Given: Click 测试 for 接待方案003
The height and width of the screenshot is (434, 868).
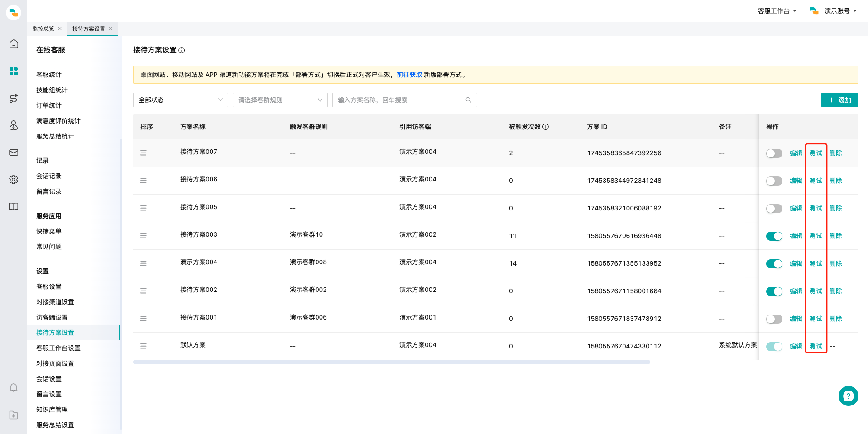Looking at the screenshot, I should click(x=815, y=236).
